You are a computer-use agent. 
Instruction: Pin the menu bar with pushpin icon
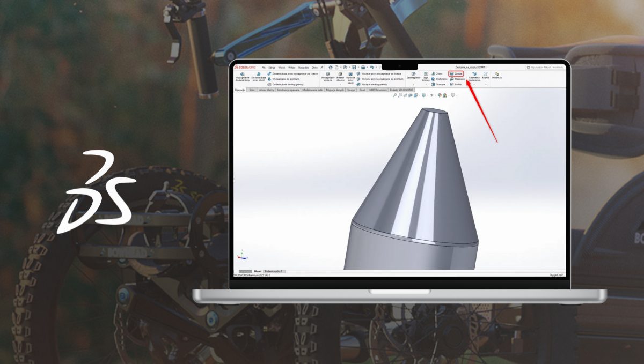(321, 68)
